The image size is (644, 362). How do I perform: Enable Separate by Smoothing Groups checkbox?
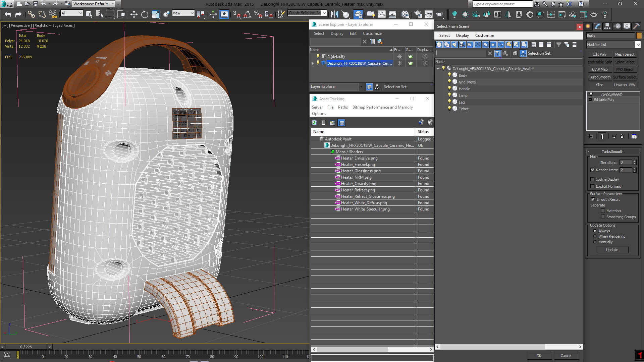click(603, 217)
